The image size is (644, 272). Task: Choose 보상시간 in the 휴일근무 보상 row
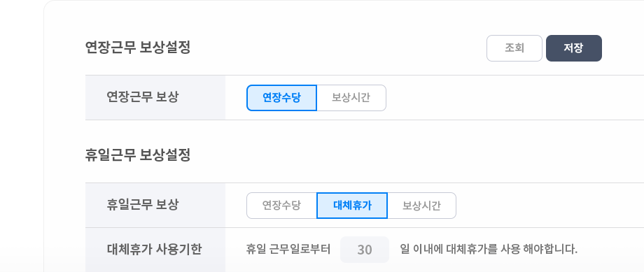[421, 206]
